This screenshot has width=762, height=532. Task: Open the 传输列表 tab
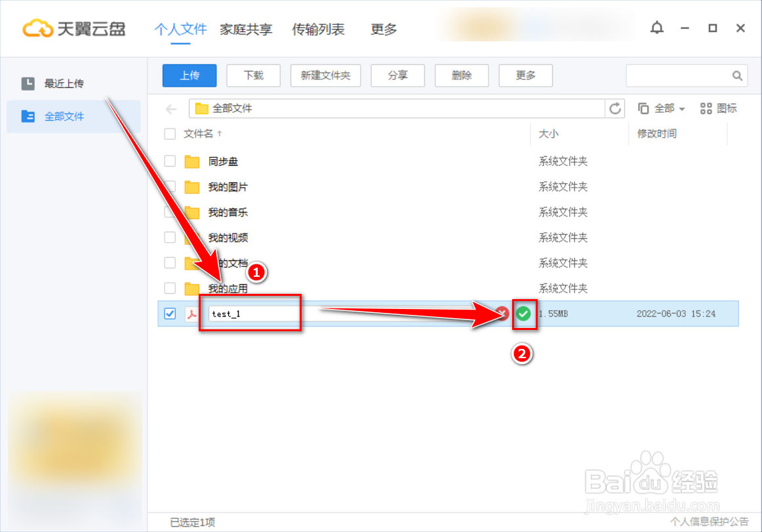tap(318, 29)
